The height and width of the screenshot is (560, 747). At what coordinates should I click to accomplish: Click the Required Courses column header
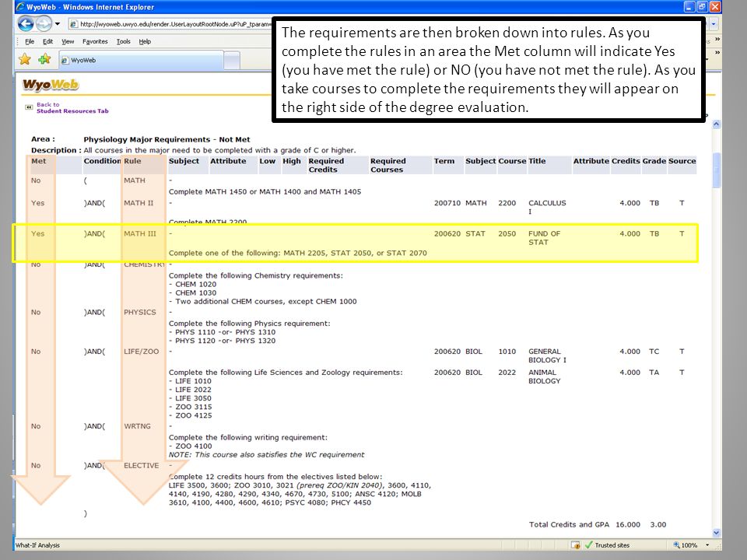point(388,165)
